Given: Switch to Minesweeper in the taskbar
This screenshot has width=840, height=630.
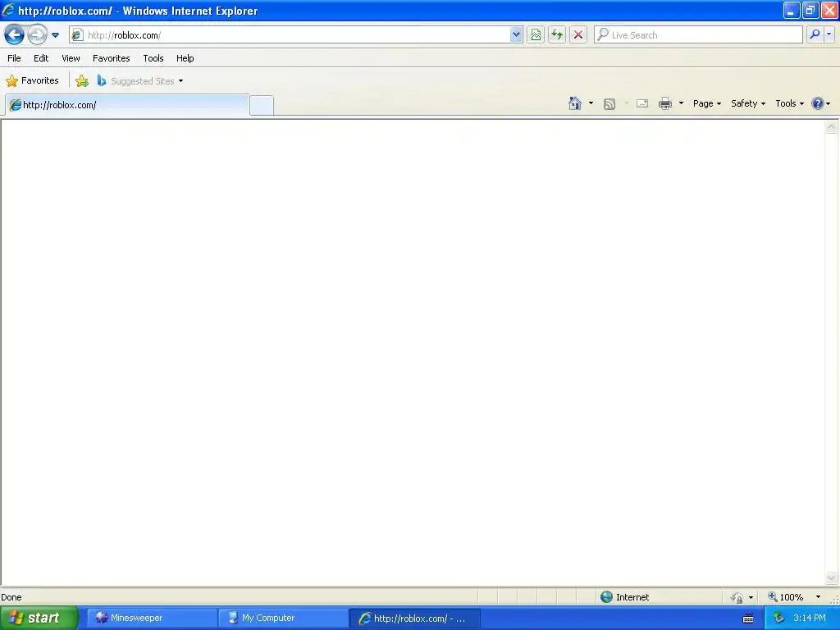Looking at the screenshot, I should coord(152,618).
